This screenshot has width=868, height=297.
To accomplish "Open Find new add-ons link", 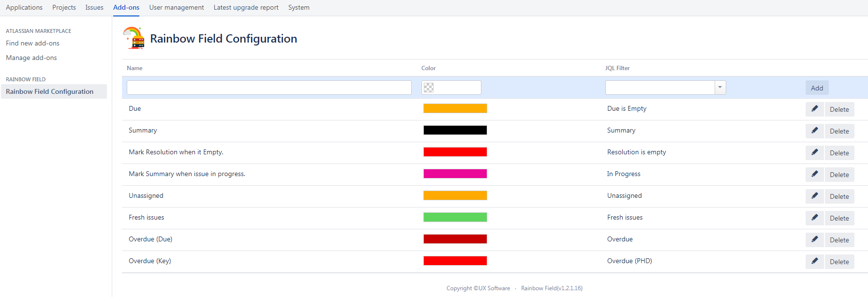I will click(x=32, y=43).
